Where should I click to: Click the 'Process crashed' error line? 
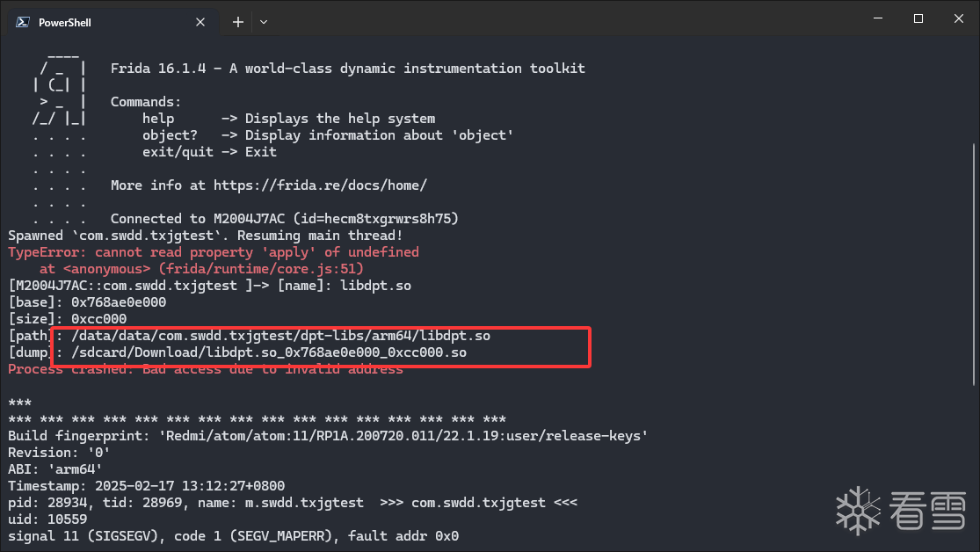click(x=206, y=369)
